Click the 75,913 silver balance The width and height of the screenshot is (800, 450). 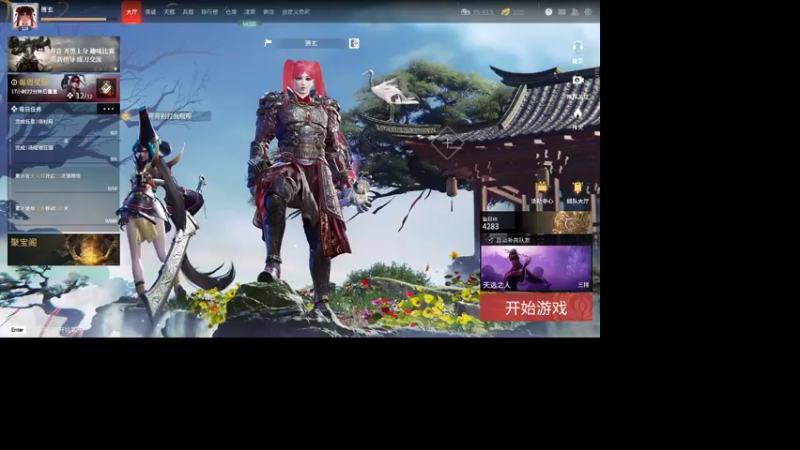(483, 12)
